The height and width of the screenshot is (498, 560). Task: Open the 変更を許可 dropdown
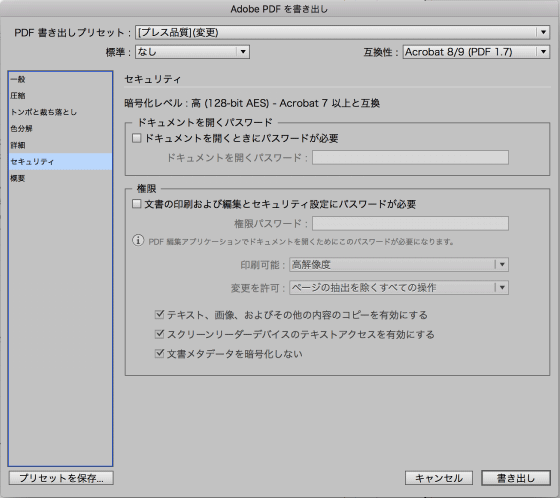[399, 288]
